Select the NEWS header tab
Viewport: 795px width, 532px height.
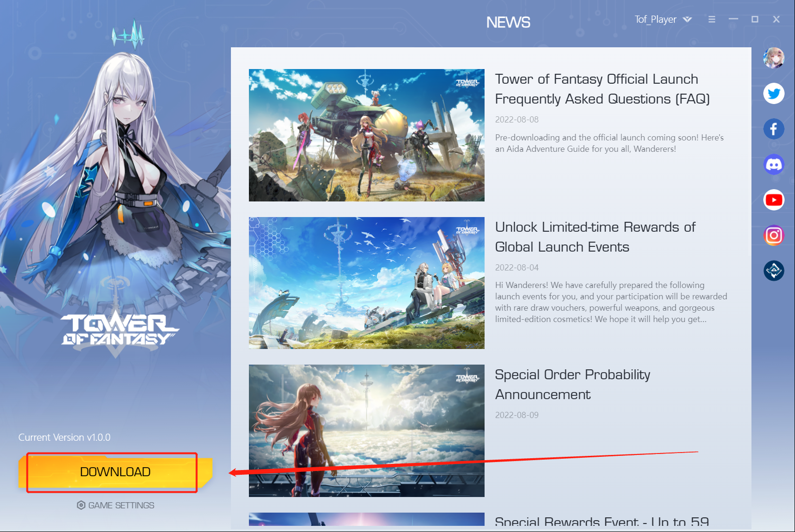(x=508, y=22)
